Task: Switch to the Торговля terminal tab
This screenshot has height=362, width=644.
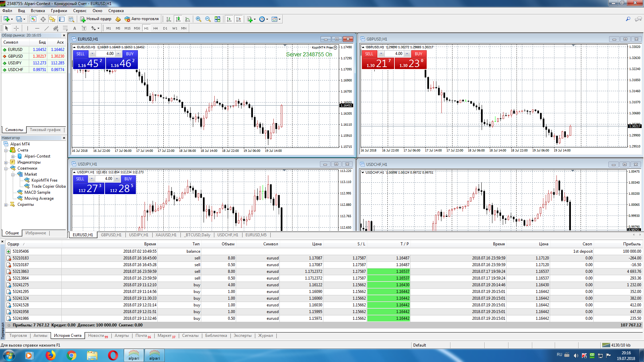Action: [18, 336]
